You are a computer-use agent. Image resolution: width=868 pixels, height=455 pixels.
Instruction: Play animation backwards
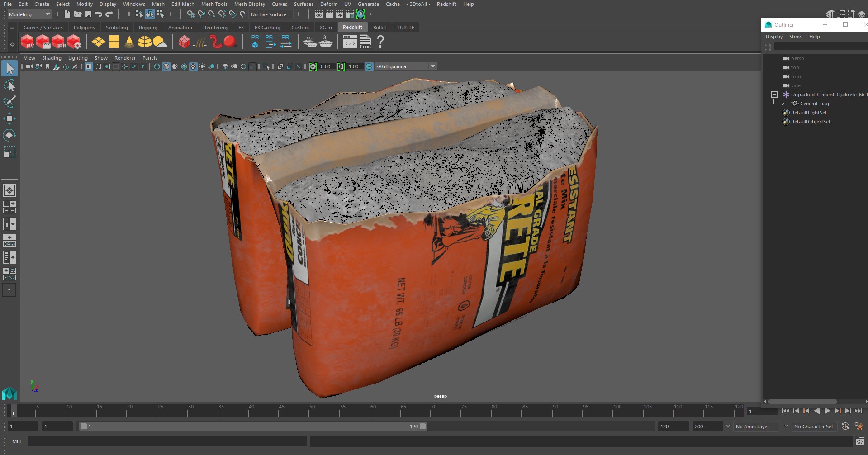[816, 411]
